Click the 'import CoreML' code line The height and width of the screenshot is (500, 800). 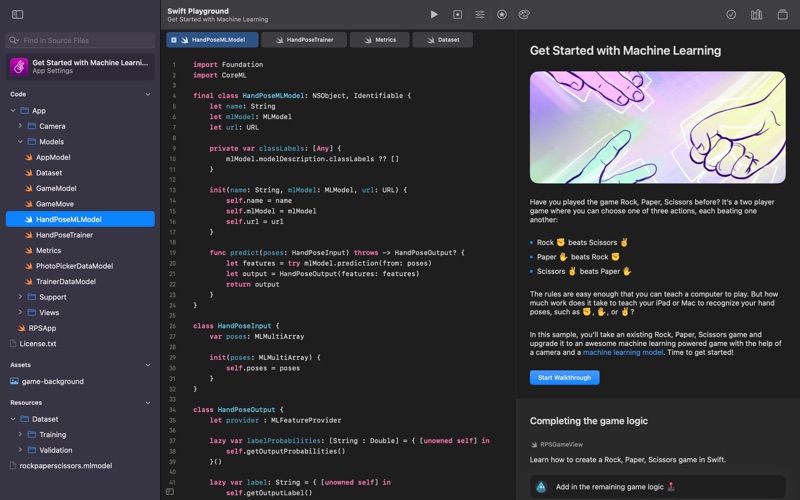pos(219,75)
